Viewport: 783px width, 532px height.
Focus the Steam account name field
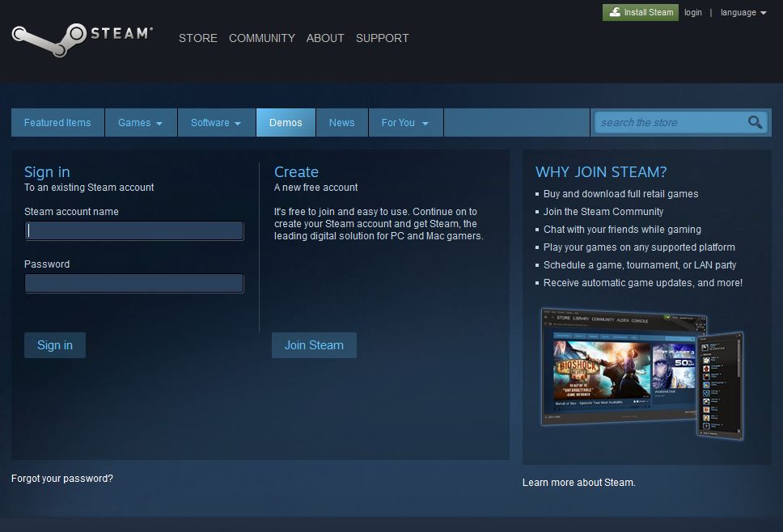tap(133, 230)
